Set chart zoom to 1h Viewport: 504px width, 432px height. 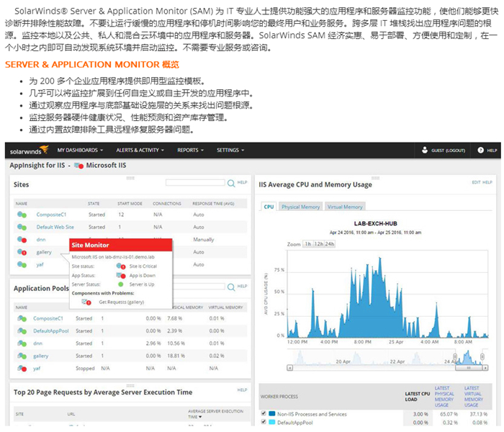coord(308,244)
